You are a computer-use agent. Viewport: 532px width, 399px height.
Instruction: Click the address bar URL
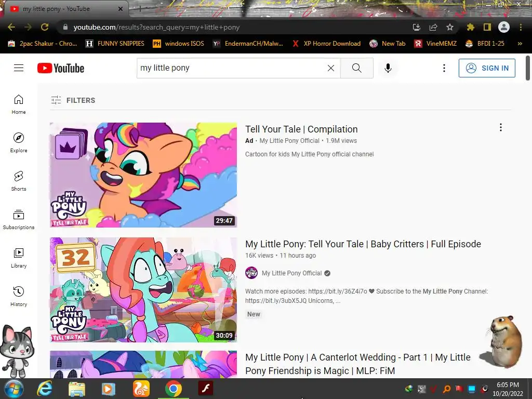[156, 27]
